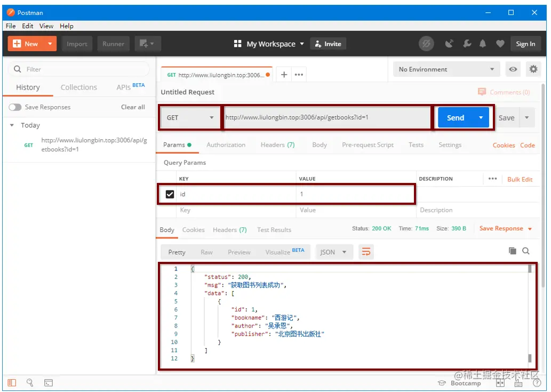This screenshot has height=392, width=551.
Task: Click the Comments (0) icon link
Action: tap(504, 92)
